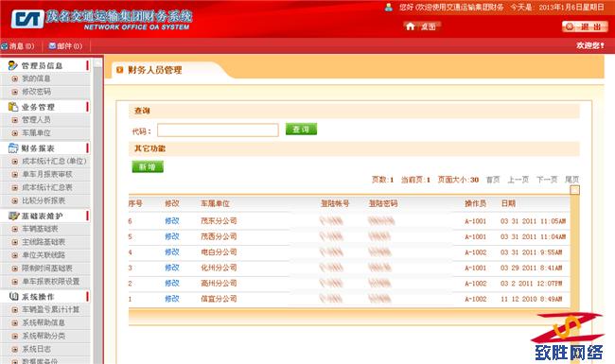
Task: Open 修改密码 in the sidebar
Action: pyautogui.click(x=36, y=92)
